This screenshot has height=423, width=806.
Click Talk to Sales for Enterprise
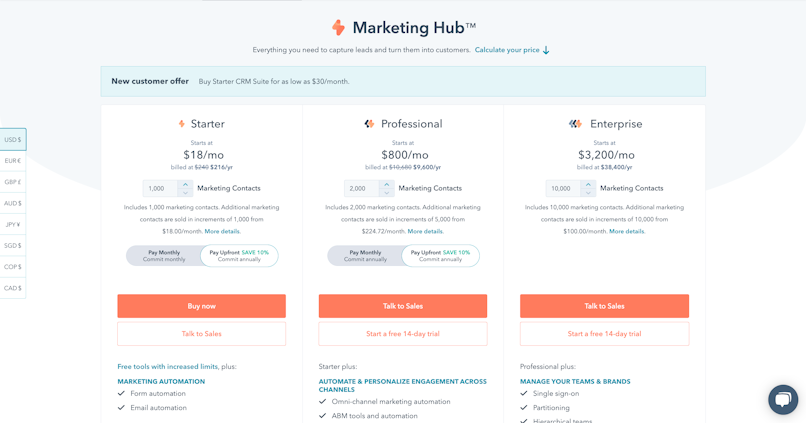[x=604, y=306]
